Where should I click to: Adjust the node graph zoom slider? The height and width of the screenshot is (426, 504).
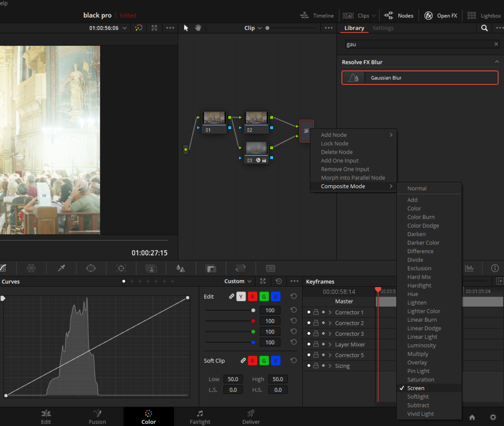(267, 28)
